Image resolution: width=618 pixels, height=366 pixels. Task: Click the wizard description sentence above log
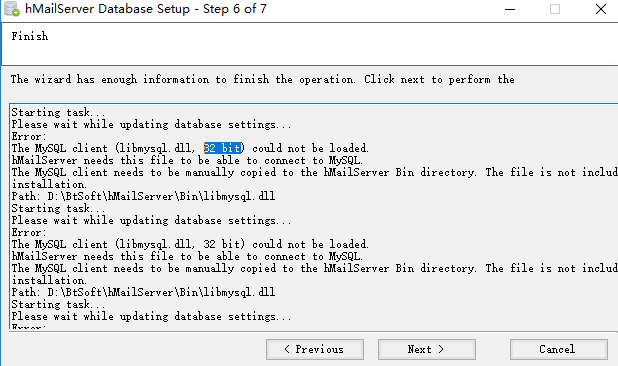tap(262, 79)
